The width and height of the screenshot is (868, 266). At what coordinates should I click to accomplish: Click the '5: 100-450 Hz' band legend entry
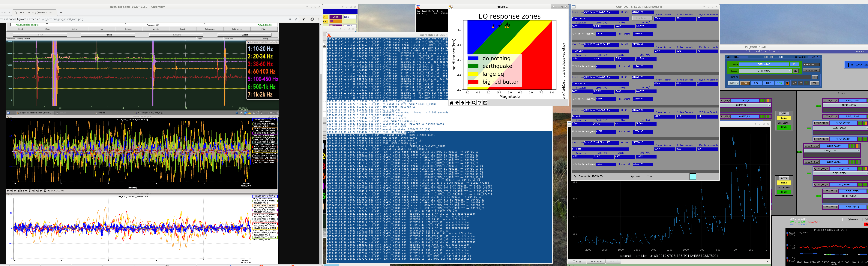pos(263,79)
